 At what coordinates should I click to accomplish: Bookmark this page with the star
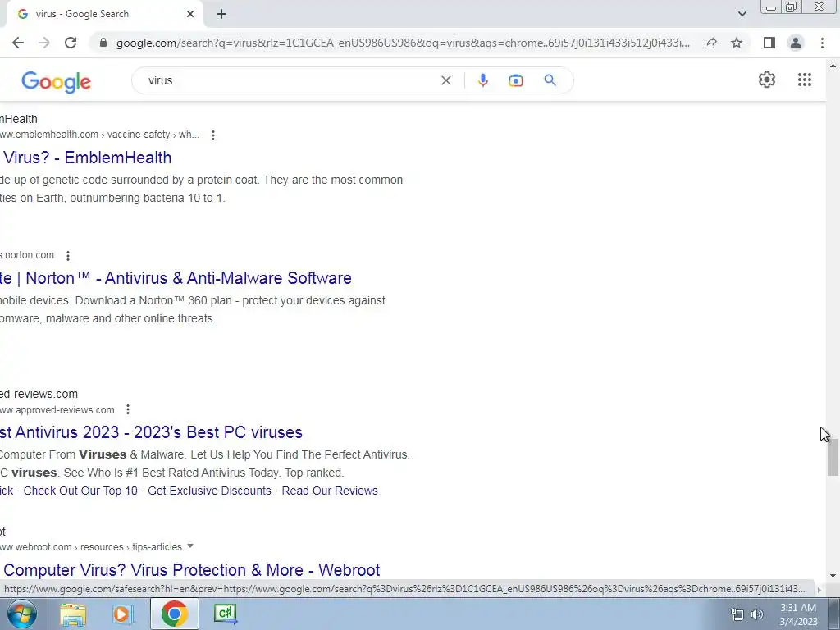coord(737,43)
